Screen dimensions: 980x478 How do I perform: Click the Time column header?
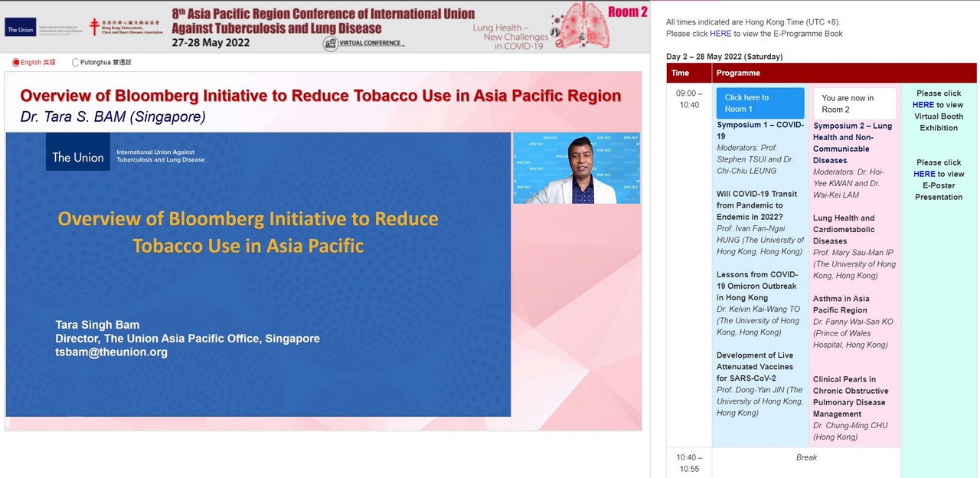coord(680,73)
